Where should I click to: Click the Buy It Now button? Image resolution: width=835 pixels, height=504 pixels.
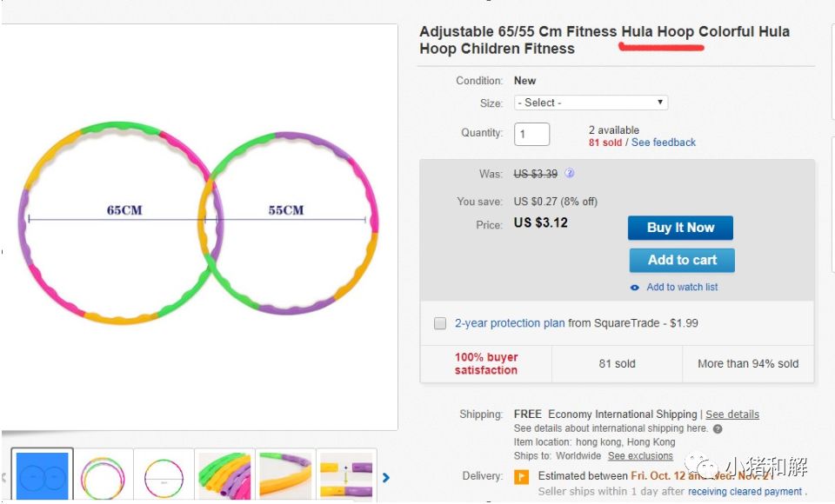[x=680, y=228]
